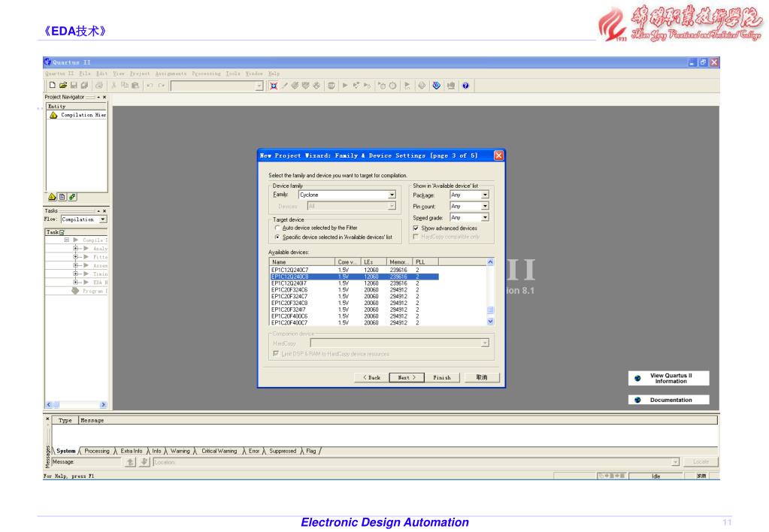The width and height of the screenshot is (769, 532).
Task: Click the Save floppy-disk toolbar icon
Action: 74,86
